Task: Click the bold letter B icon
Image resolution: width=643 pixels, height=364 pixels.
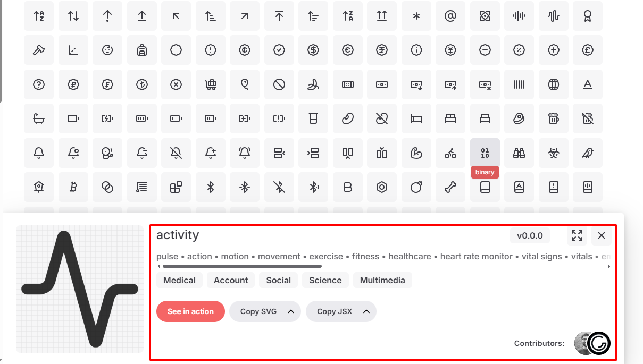Action: [348, 187]
